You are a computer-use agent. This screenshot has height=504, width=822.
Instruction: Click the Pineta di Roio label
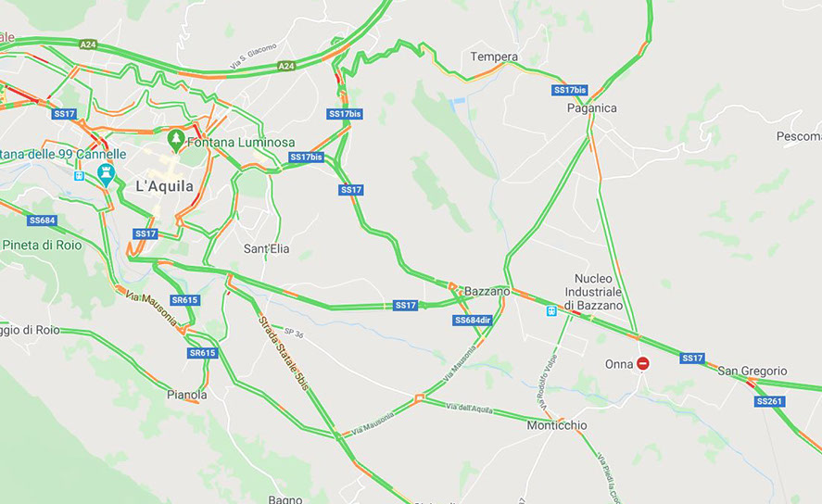point(42,245)
